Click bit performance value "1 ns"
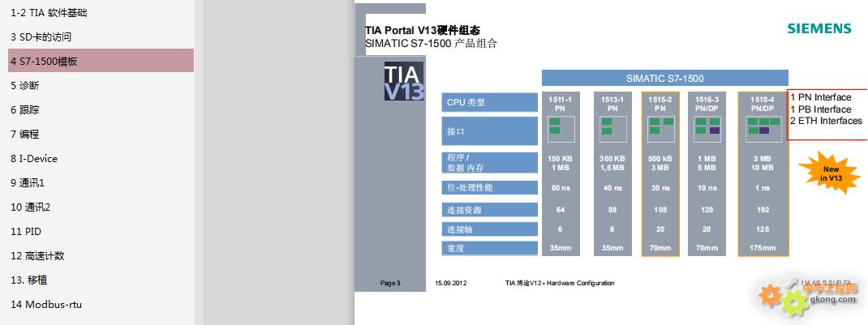This screenshot has width=868, height=325. point(763,188)
